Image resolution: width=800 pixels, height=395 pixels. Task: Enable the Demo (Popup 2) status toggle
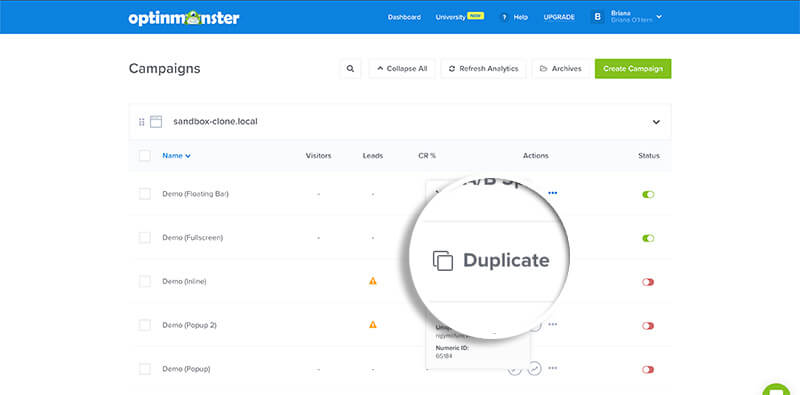pyautogui.click(x=648, y=325)
